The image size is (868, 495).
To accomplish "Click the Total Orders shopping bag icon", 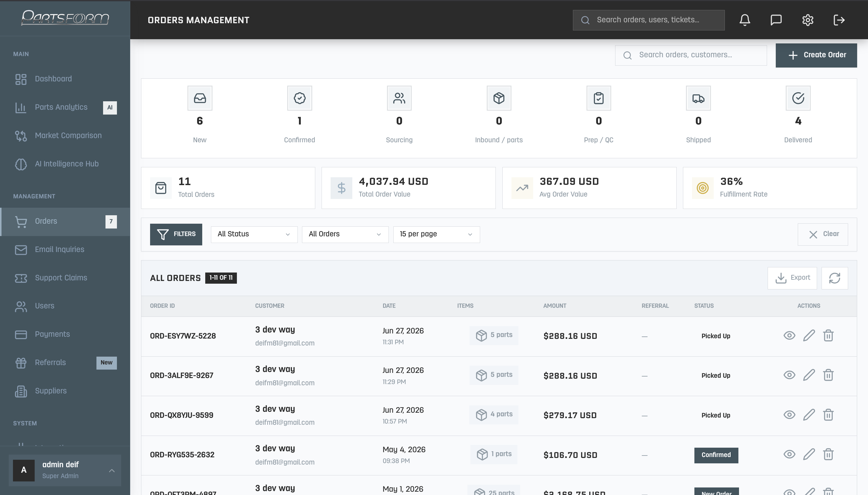I will pos(161,188).
